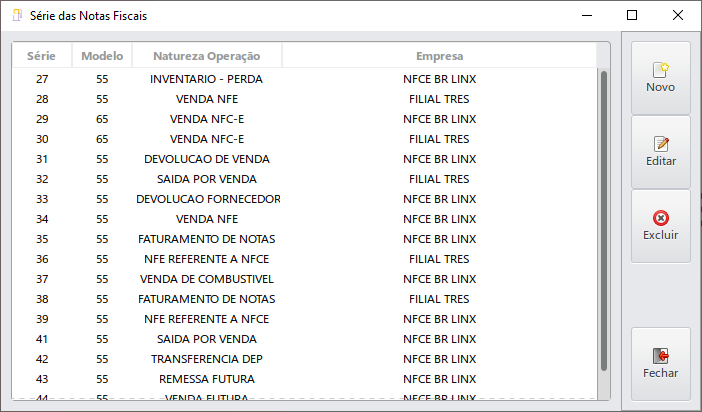Select série 38 FATURAMENTO DE NOTAS row
Viewport: 702px width, 412px height.
tap(205, 299)
